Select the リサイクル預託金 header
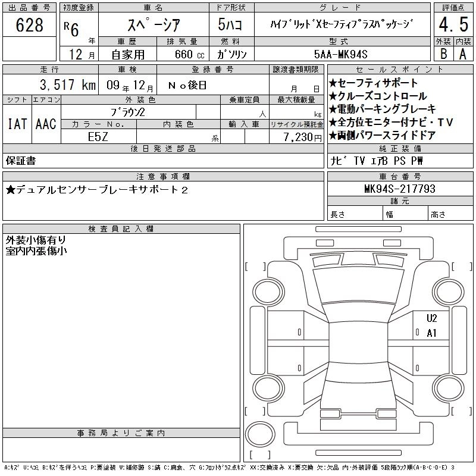476x476 pixels. pos(296,124)
